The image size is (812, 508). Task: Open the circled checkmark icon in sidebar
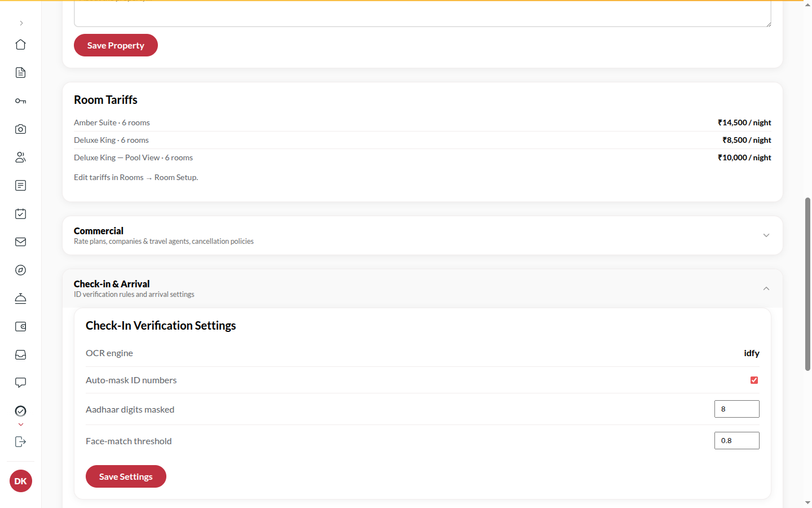(21, 411)
